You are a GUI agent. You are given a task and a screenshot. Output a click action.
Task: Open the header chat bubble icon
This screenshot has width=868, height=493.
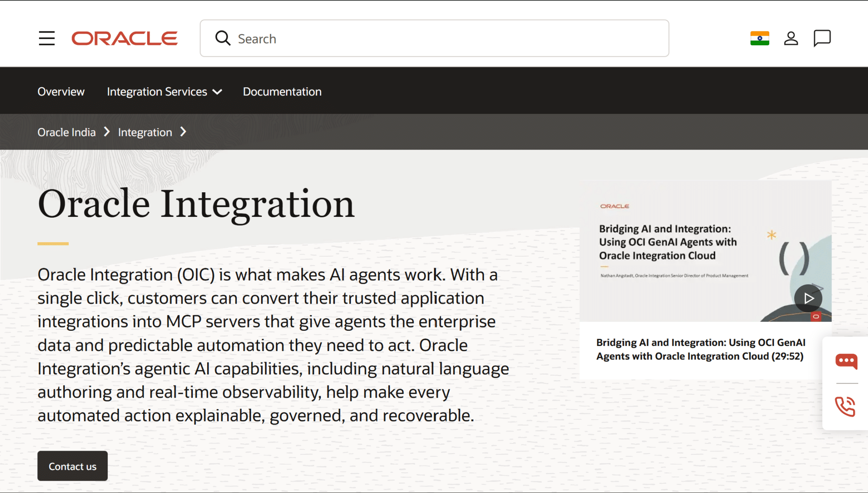point(822,38)
